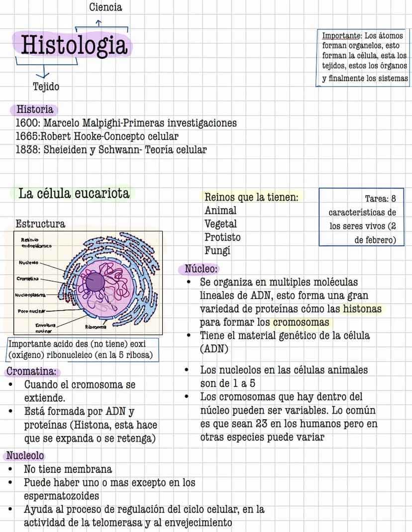Click the Cromatina label in the diagram

click(x=27, y=278)
